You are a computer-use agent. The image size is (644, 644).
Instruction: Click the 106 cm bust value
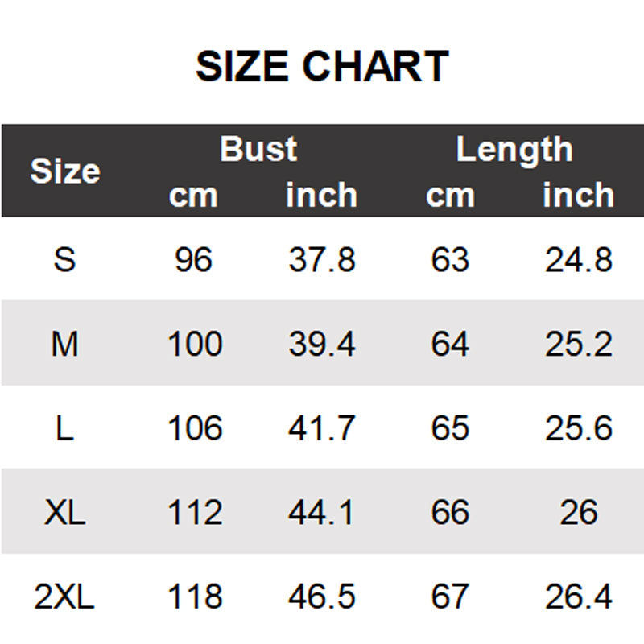195,428
